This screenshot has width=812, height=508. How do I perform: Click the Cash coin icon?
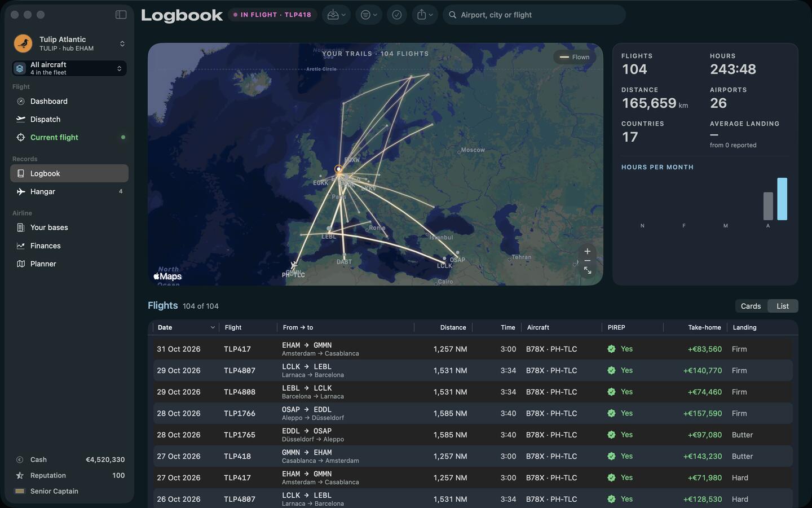pos(20,459)
